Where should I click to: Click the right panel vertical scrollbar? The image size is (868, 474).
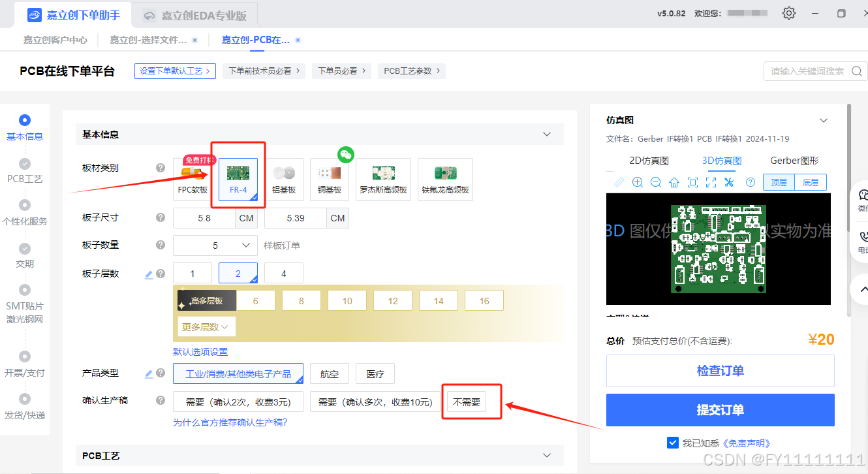pos(849,210)
